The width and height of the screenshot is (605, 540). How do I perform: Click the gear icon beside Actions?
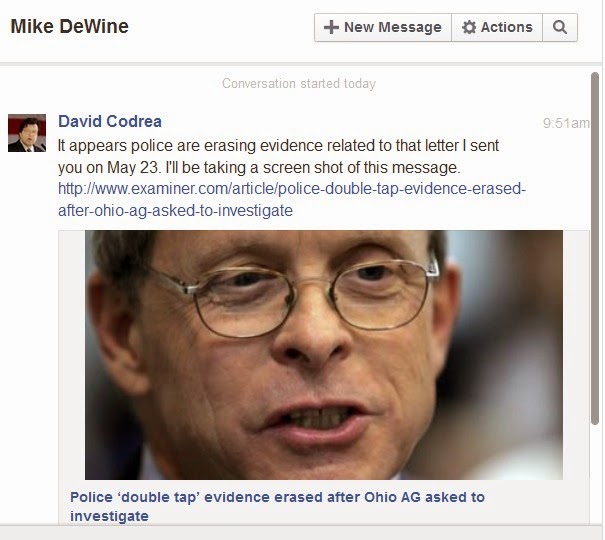469,27
